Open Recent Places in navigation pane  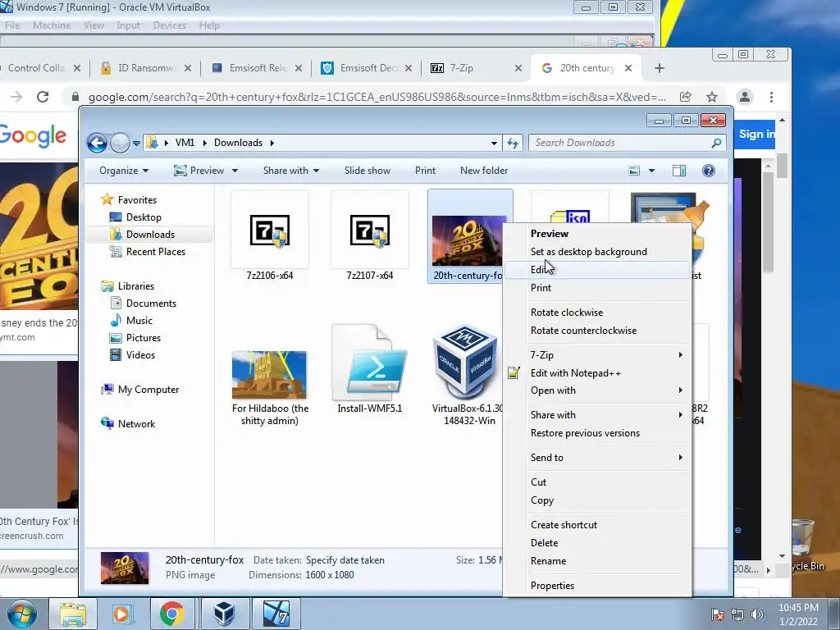(x=155, y=251)
